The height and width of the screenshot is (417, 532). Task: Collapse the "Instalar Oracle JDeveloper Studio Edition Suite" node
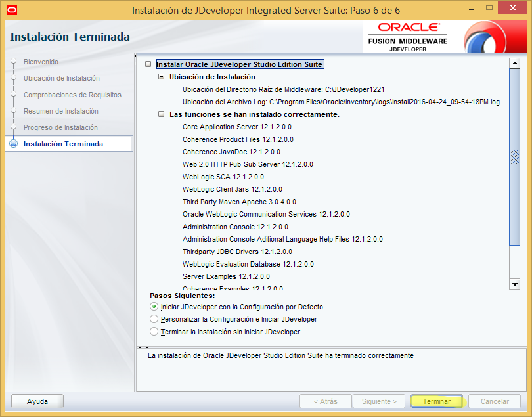[x=148, y=64]
